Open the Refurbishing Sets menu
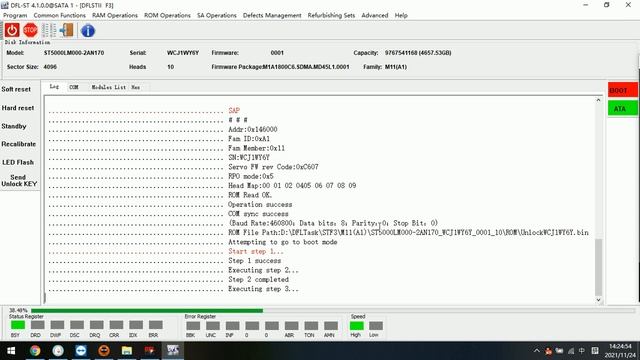Image resolution: width=640 pixels, height=360 pixels. (331, 15)
